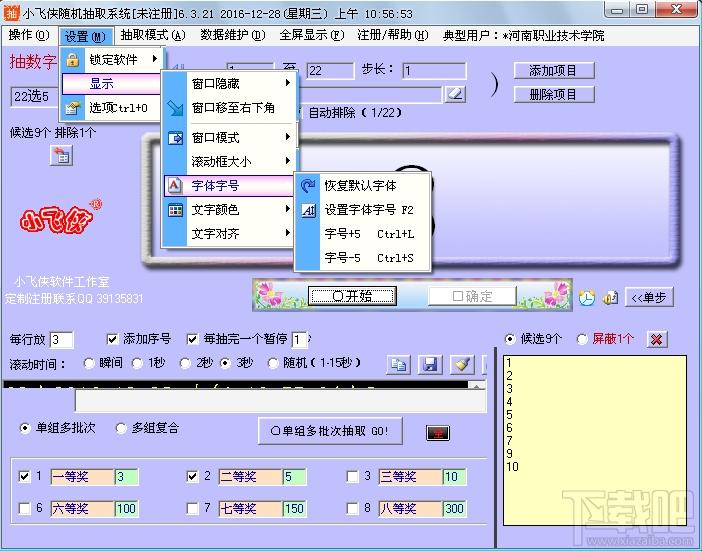Toggle the 添加序号 checkbox
The image size is (702, 551).
click(112, 339)
